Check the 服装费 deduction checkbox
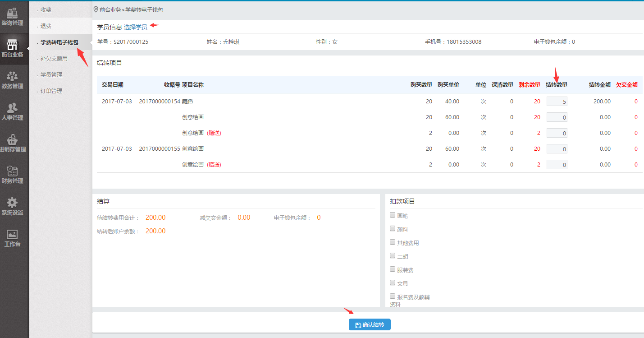The width and height of the screenshot is (644, 338). pos(393,269)
